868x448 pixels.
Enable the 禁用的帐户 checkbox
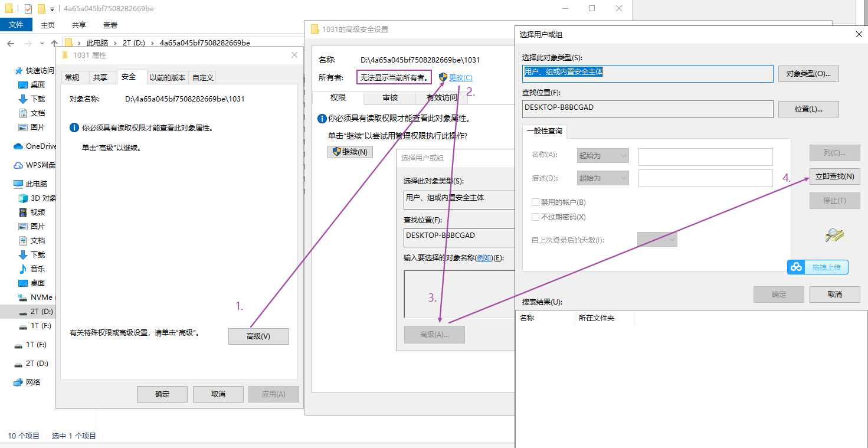point(536,202)
